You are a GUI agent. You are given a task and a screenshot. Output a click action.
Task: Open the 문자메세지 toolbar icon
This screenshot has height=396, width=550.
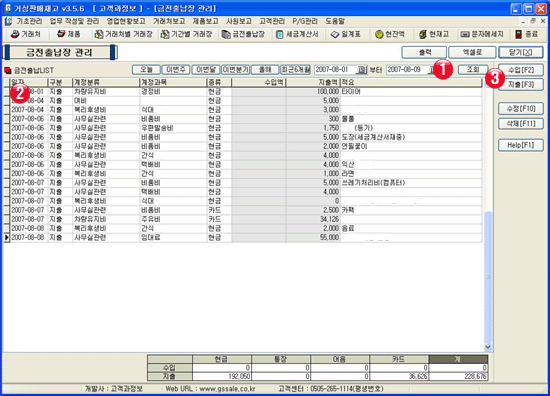(x=482, y=34)
